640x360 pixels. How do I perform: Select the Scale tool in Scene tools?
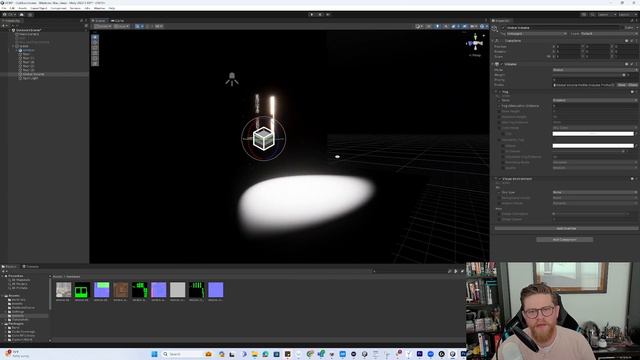click(x=95, y=53)
